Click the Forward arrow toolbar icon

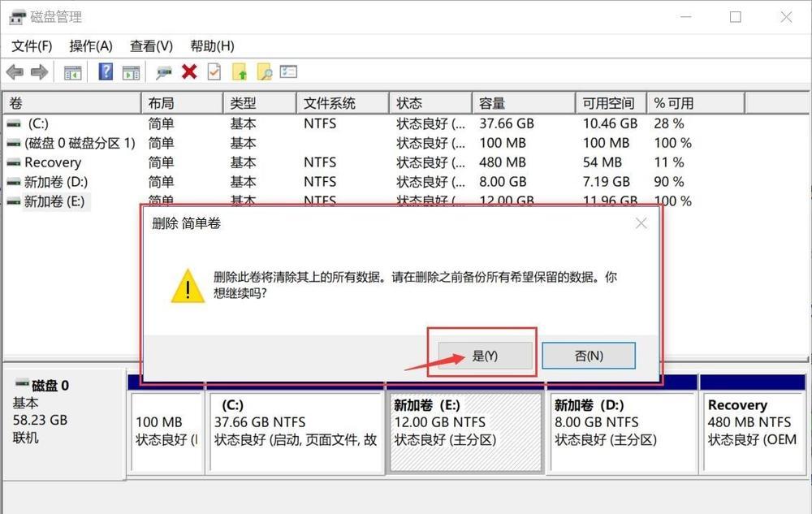click(39, 72)
